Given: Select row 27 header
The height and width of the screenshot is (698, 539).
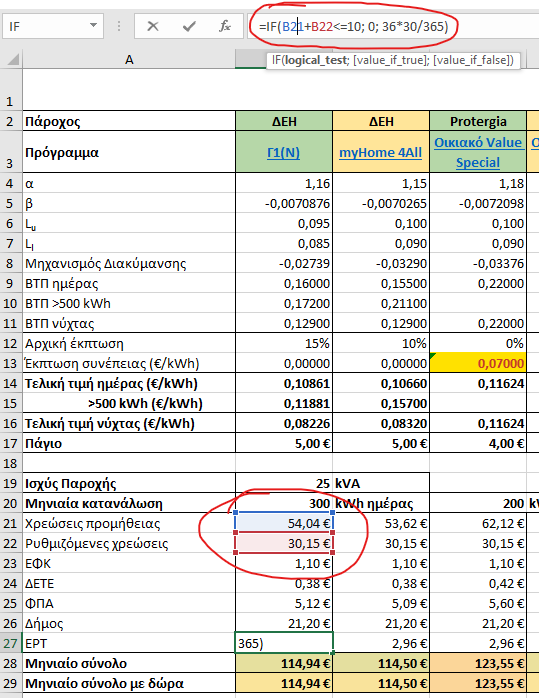Looking at the screenshot, I should (11, 644).
